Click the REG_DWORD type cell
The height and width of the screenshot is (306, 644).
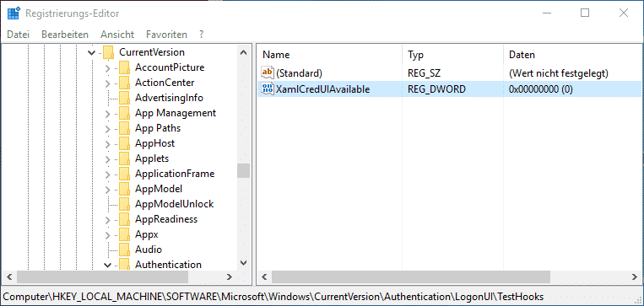436,89
